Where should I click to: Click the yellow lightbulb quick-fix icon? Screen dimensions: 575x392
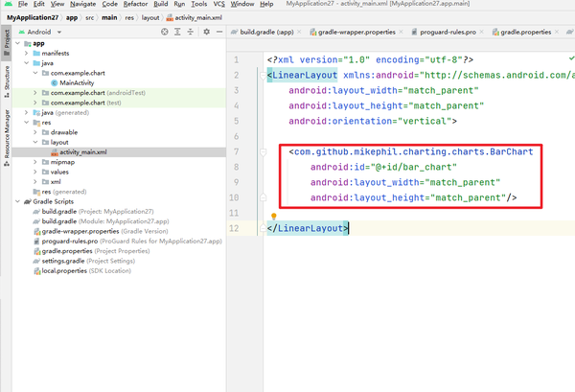tap(273, 217)
